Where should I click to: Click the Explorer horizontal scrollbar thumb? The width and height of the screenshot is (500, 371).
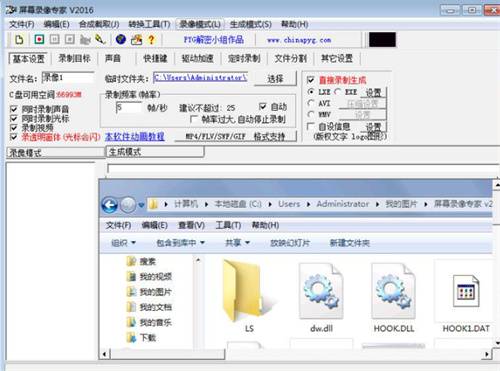tap(168, 354)
